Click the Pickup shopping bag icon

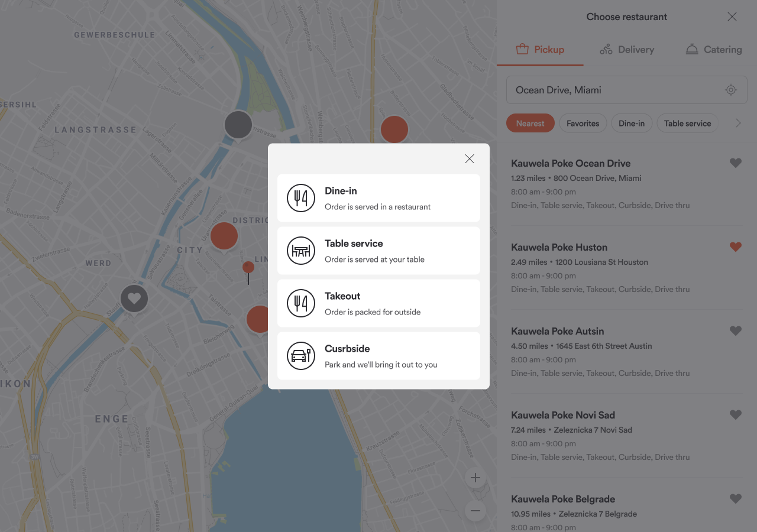click(522, 49)
